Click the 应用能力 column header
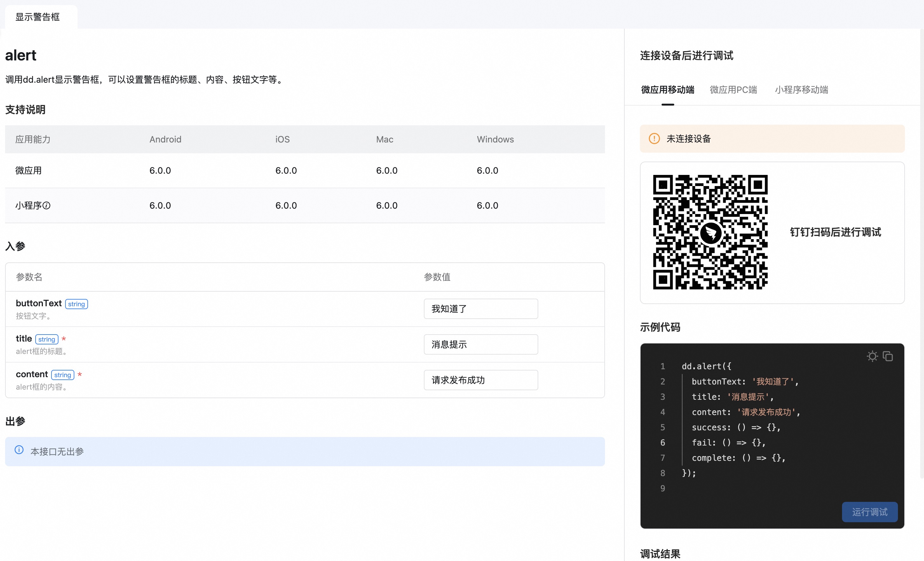The width and height of the screenshot is (924, 561). [x=33, y=140]
